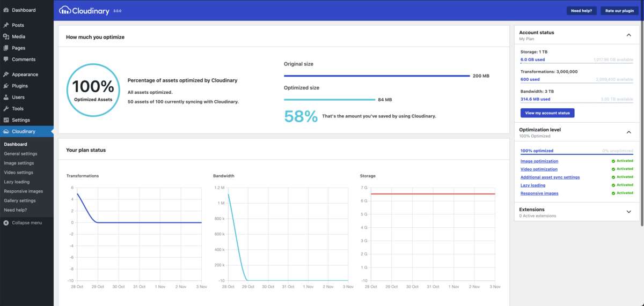This screenshot has height=306, width=644.
Task: Open Lazy loading submenu item
Action: point(17,182)
